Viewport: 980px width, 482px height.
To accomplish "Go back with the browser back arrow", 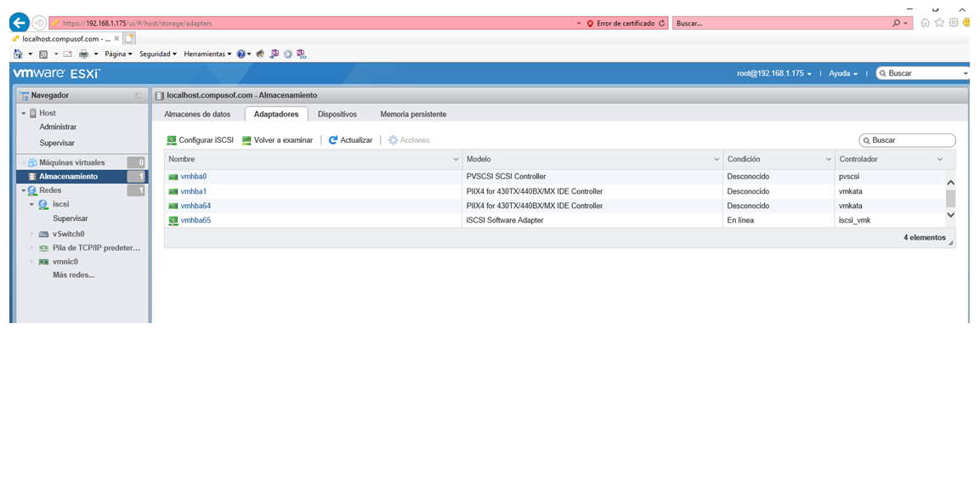I will coord(19,23).
